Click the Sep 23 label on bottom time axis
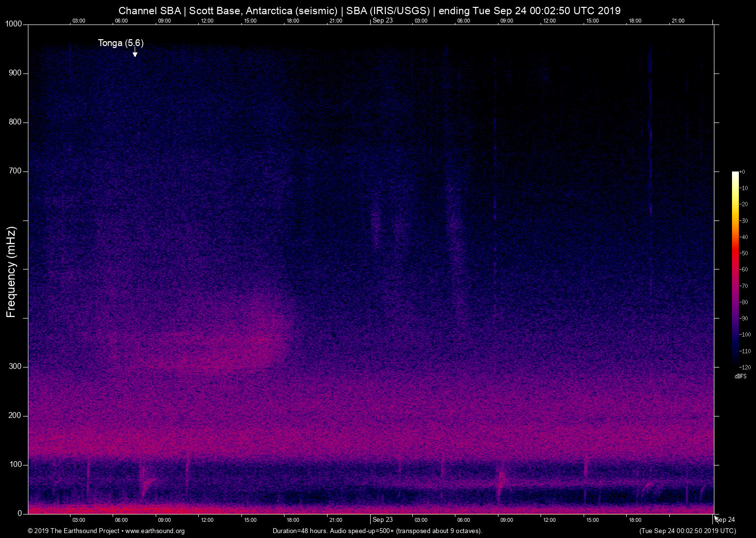The width and height of the screenshot is (756, 538). click(x=382, y=520)
